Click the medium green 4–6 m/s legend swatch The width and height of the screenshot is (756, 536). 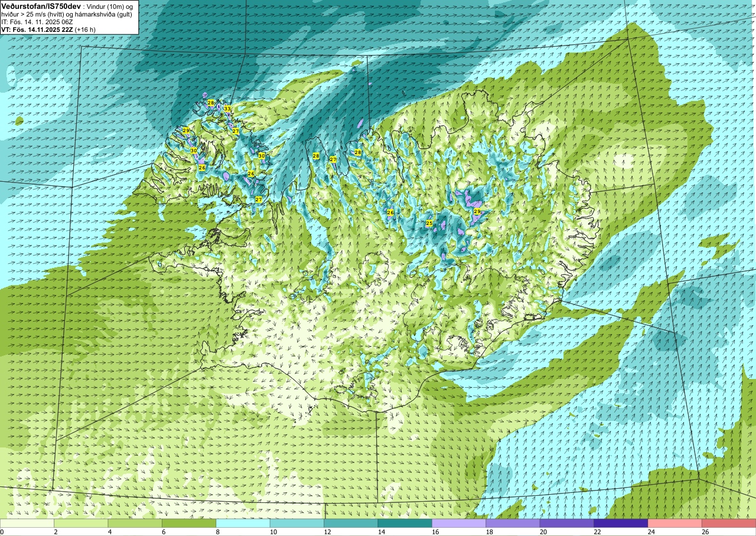135,523
